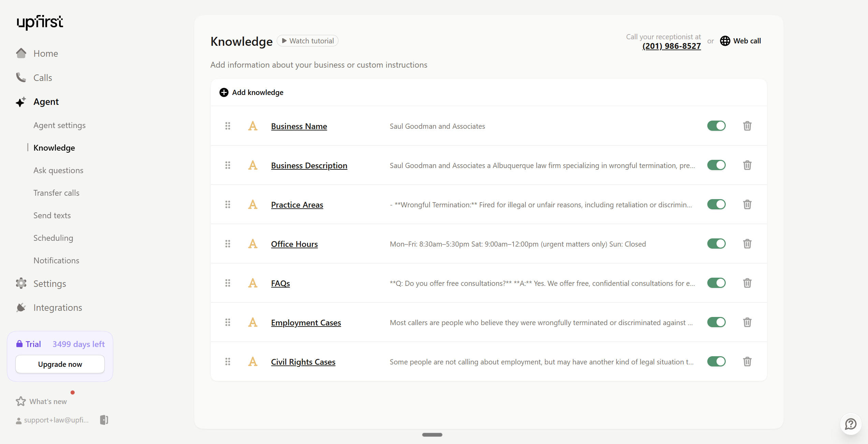The width and height of the screenshot is (868, 444).
Task: Click the Add knowledge plus icon
Action: coord(224,92)
